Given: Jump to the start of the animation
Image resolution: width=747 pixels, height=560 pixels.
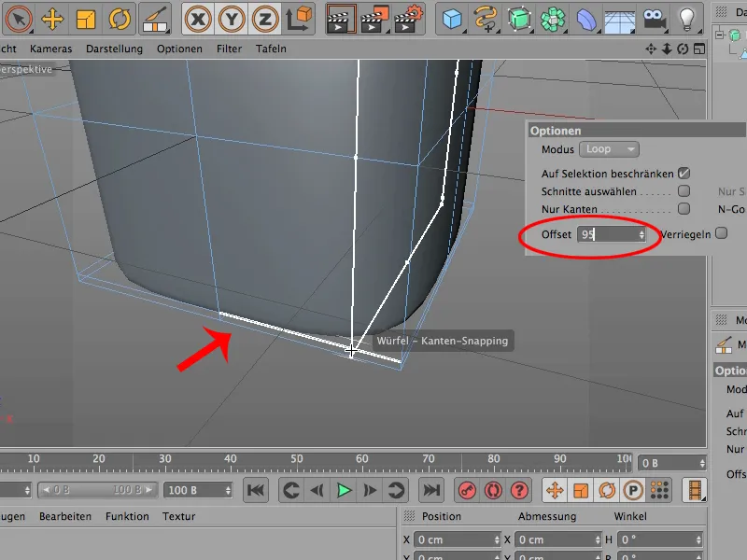Looking at the screenshot, I should click(256, 490).
